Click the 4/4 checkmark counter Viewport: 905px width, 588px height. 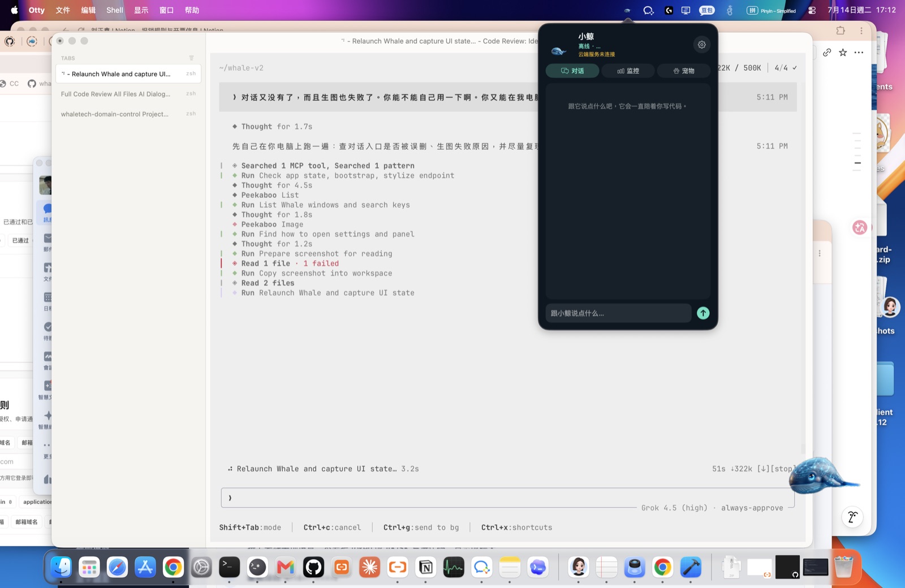pyautogui.click(x=786, y=68)
